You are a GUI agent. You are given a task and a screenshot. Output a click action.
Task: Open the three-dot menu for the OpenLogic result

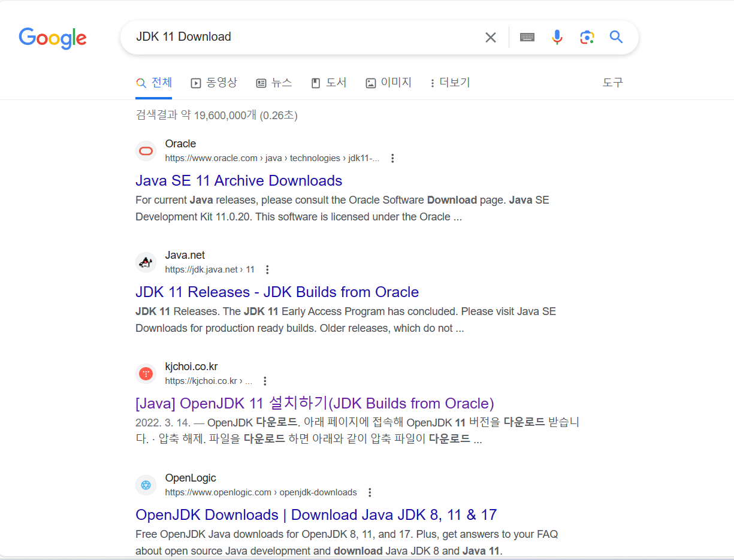click(x=370, y=492)
